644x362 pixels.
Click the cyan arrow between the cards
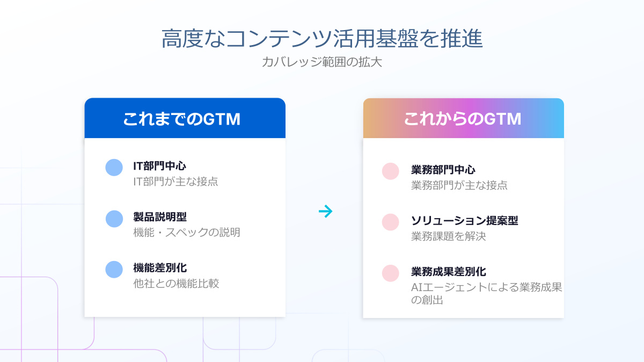[x=325, y=212]
